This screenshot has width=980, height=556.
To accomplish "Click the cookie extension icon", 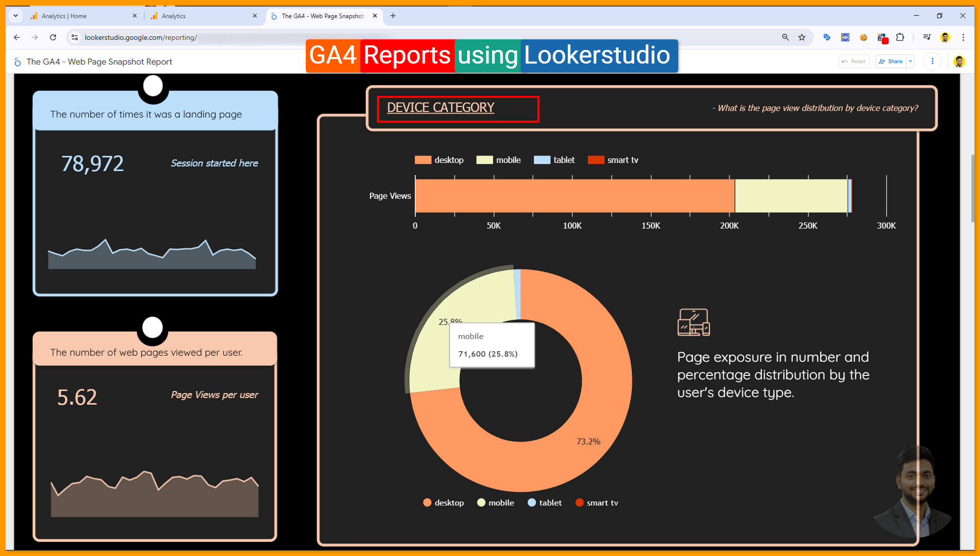I will tap(863, 37).
